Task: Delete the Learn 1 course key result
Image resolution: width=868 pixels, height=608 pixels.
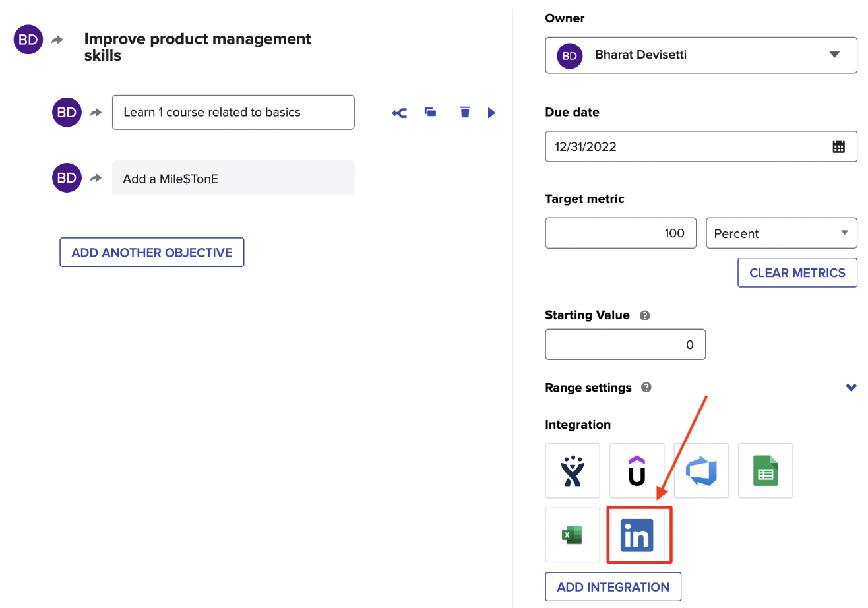Action: point(465,112)
